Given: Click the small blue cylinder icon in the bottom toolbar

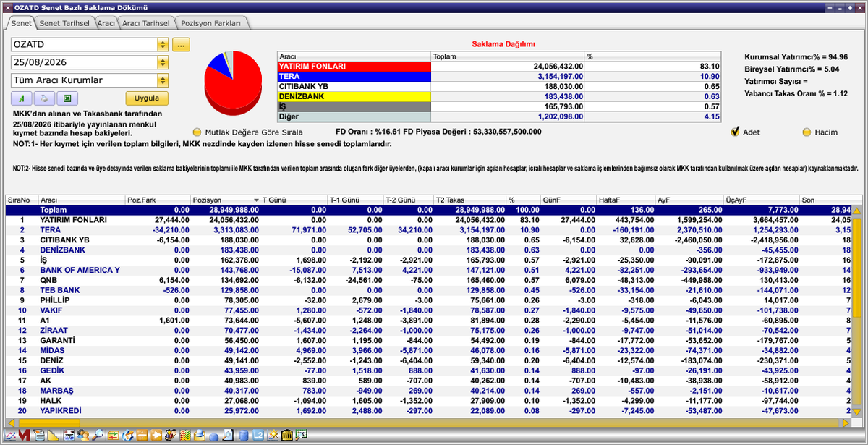Looking at the screenshot, I should coord(214,436).
